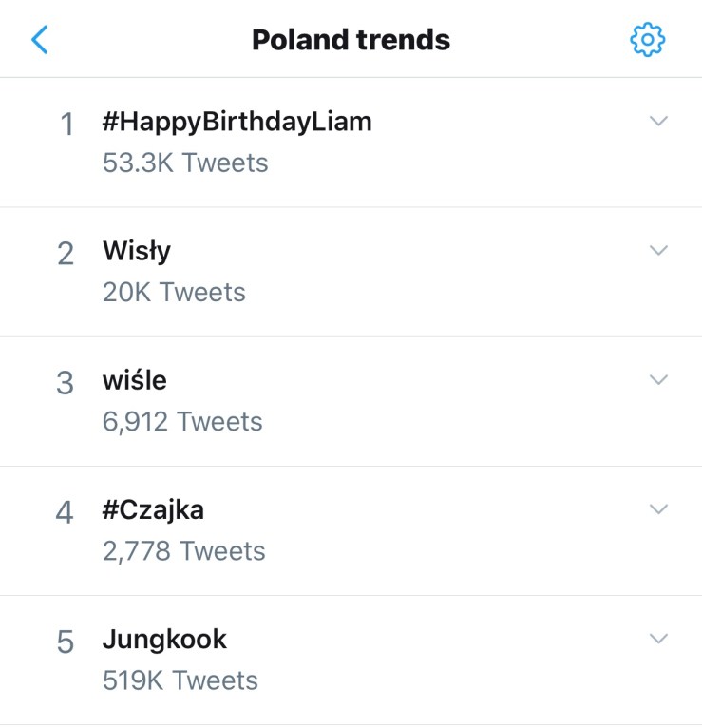Open the Wisły trending topic
The height and width of the screenshot is (728, 702).
tap(137, 251)
